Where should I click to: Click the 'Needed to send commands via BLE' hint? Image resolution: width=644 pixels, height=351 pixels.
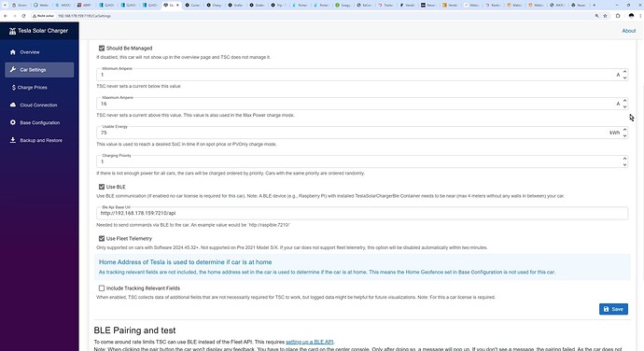(193, 225)
